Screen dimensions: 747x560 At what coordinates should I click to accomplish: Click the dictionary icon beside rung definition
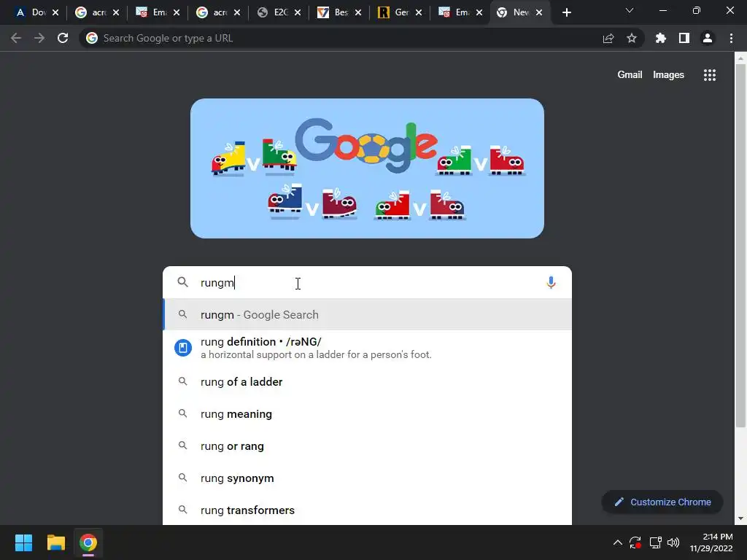point(183,348)
